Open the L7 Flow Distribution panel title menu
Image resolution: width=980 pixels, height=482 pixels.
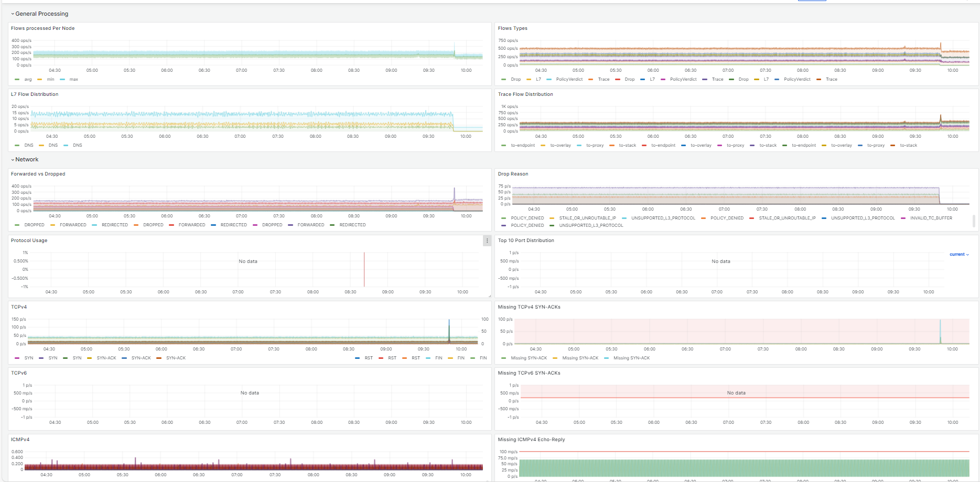tap(35, 94)
